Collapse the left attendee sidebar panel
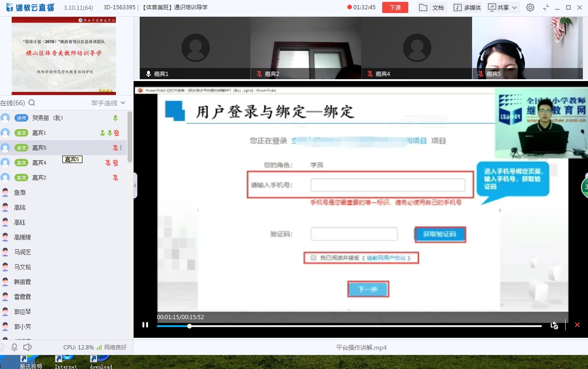 pos(135,185)
